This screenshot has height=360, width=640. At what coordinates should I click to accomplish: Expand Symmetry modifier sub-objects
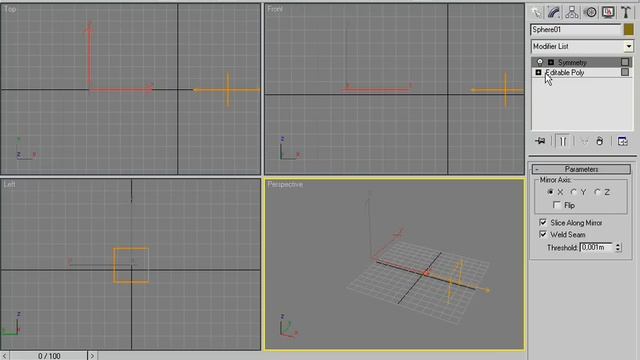pos(551,62)
